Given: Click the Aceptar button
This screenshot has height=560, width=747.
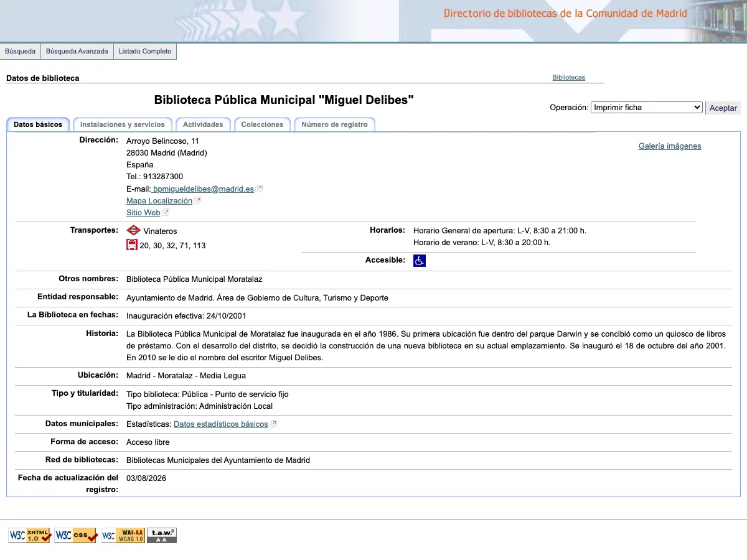Looking at the screenshot, I should click(x=723, y=108).
